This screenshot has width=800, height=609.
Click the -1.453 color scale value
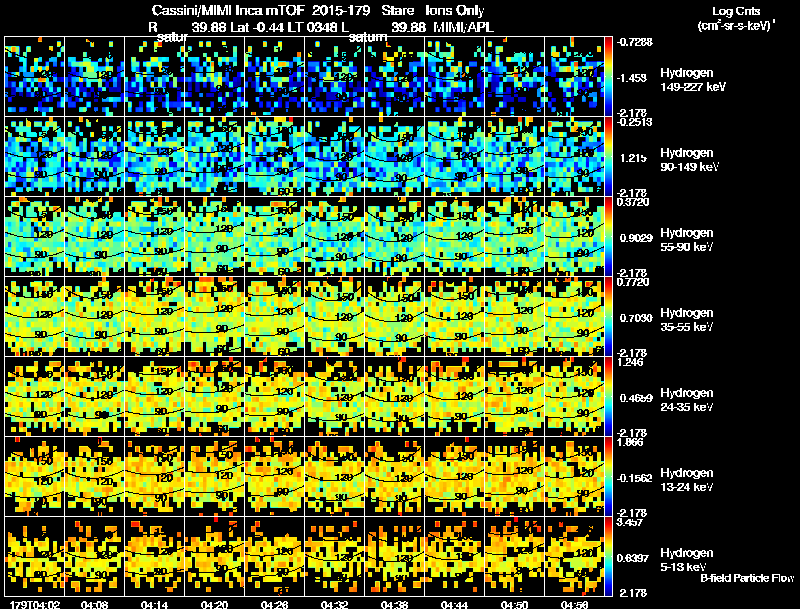(633, 78)
